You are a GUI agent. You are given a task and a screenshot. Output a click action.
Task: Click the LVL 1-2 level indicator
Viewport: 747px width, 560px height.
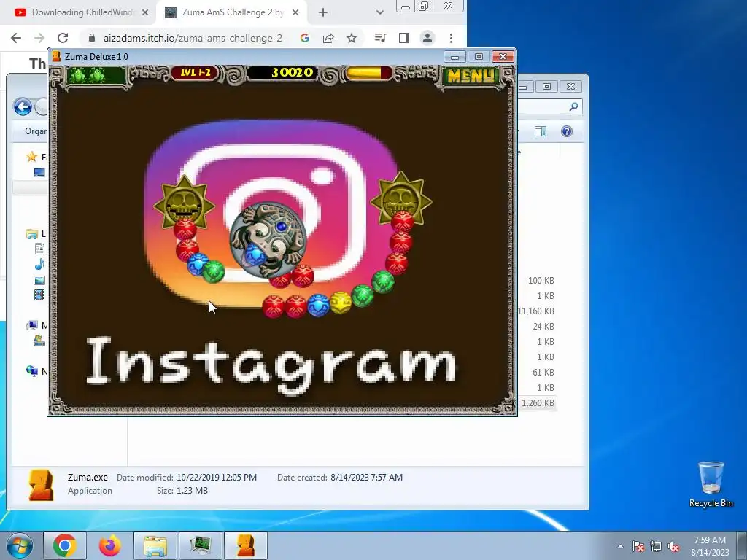pos(196,72)
